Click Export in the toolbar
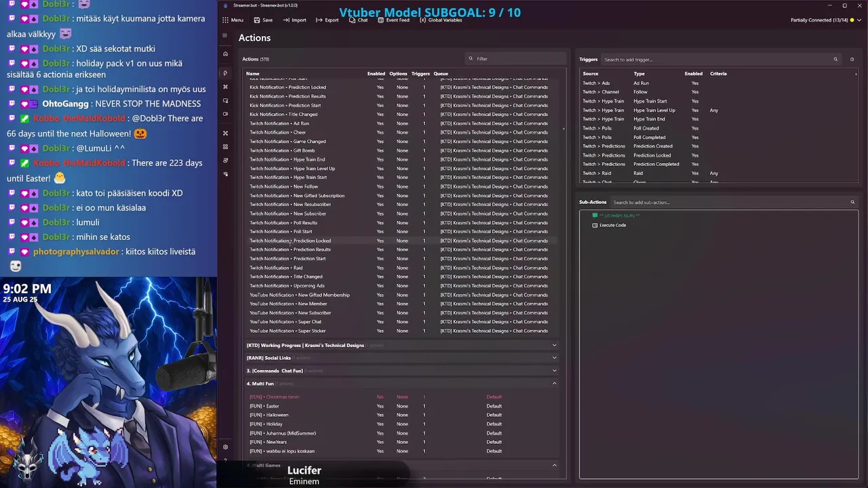 tap(327, 20)
